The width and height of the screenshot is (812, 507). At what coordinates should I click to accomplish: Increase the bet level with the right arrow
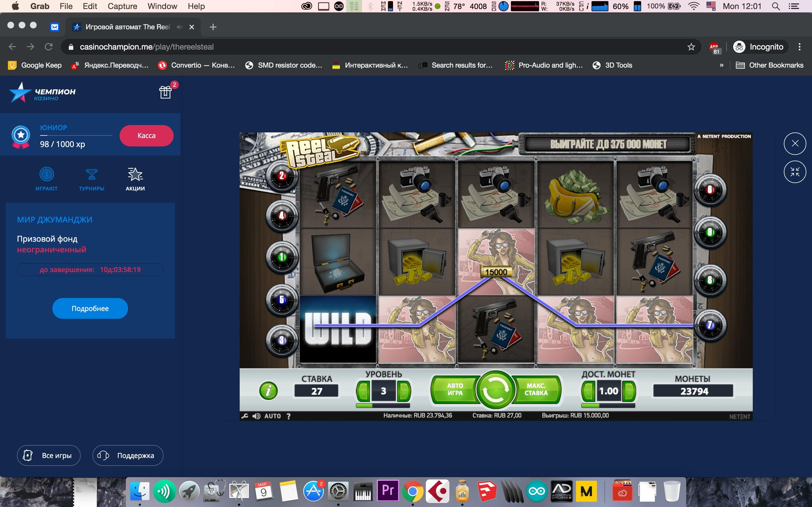click(x=404, y=391)
